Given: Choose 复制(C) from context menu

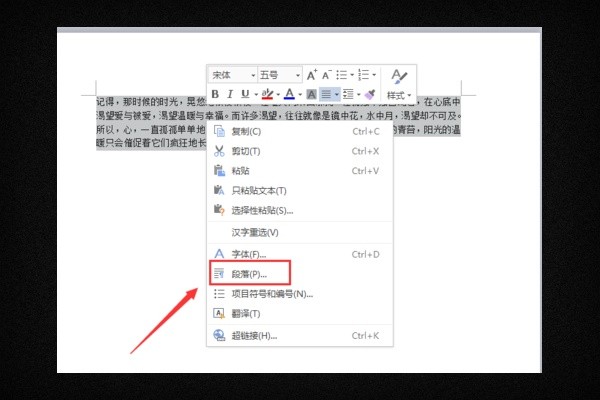Looking at the screenshot, I should click(300, 132).
